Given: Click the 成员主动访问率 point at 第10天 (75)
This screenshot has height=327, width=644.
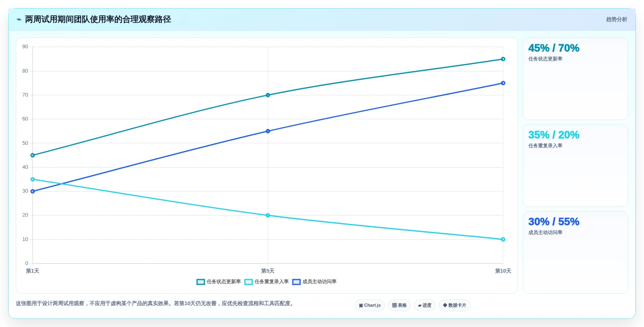Looking at the screenshot, I should coord(503,83).
